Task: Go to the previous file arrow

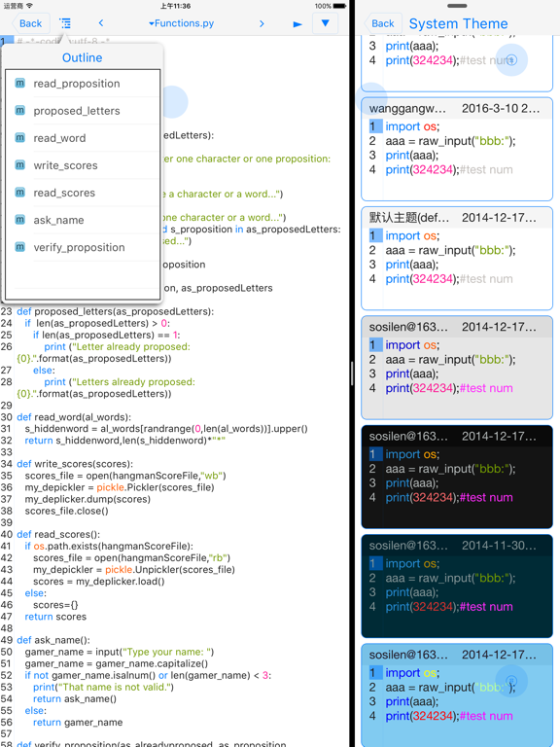Action: click(101, 23)
